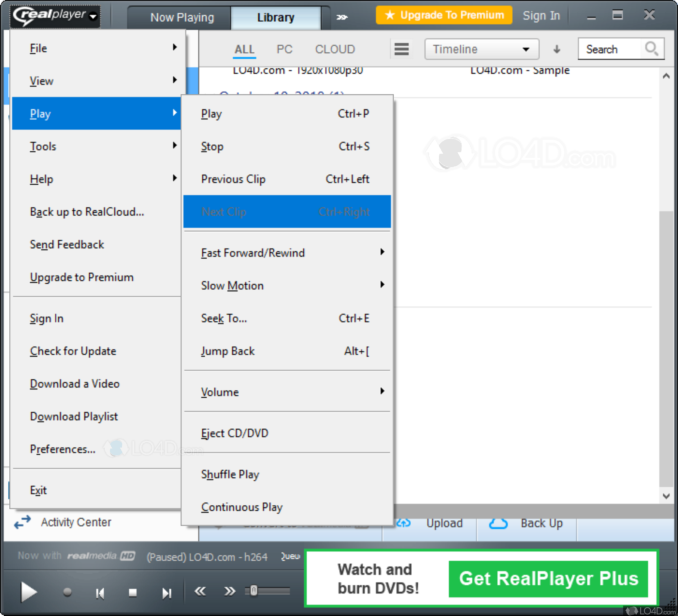
Task: Open the list view options icon
Action: click(401, 49)
